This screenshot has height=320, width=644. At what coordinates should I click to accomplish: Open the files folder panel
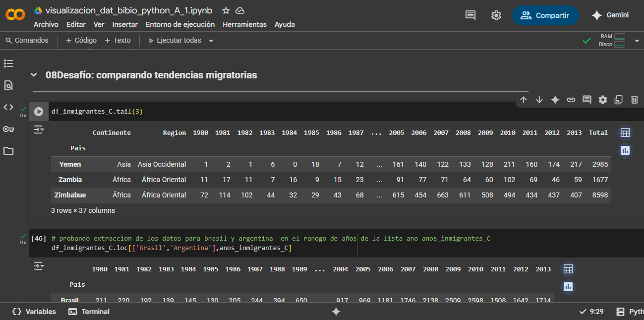coord(8,151)
